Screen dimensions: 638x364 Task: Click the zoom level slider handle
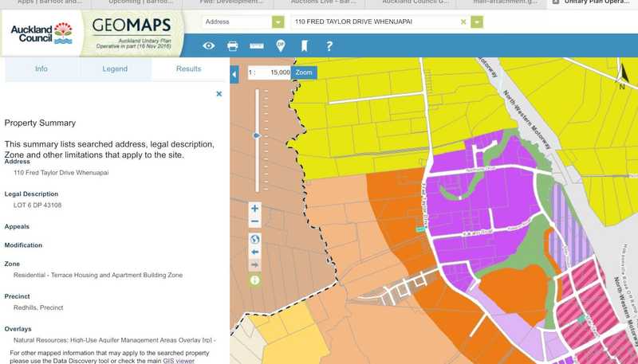click(257, 135)
